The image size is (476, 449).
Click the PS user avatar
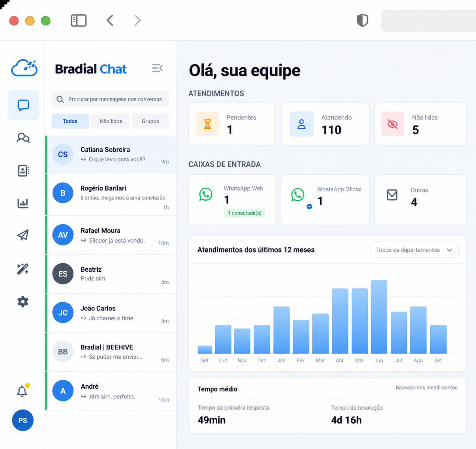pos(23,420)
